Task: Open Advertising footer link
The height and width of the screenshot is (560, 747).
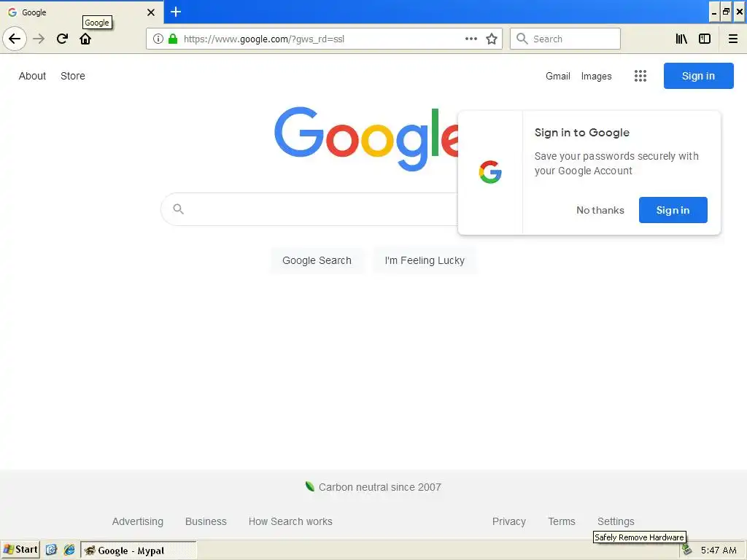Action: pyautogui.click(x=138, y=521)
